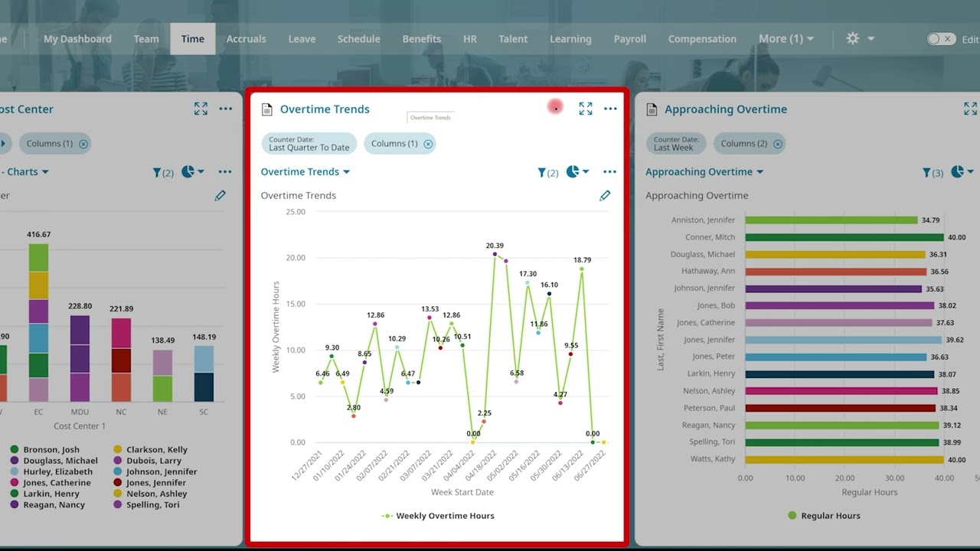The width and height of the screenshot is (980, 551).
Task: Click the Counter Date Last Week chip
Action: coord(675,144)
